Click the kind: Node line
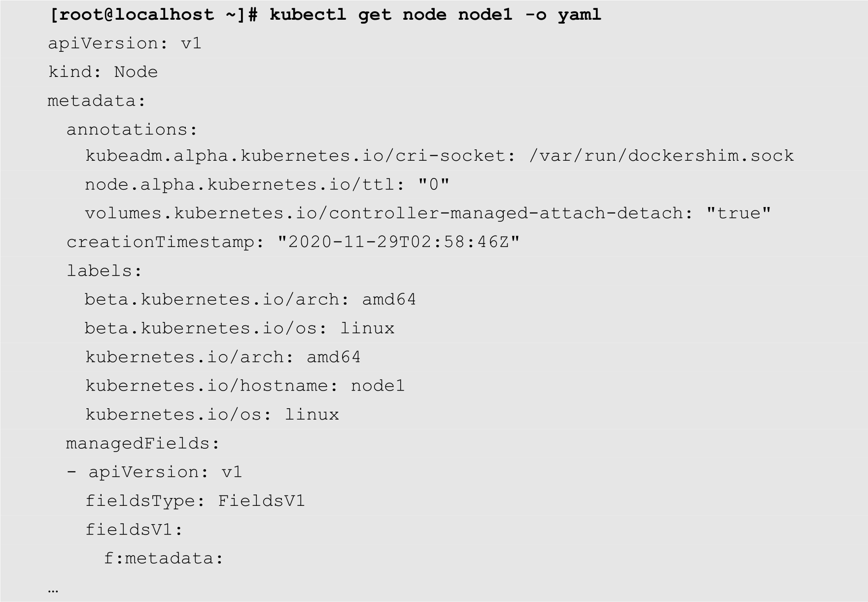Screen dimensions: 868x602 pyautogui.click(x=103, y=72)
